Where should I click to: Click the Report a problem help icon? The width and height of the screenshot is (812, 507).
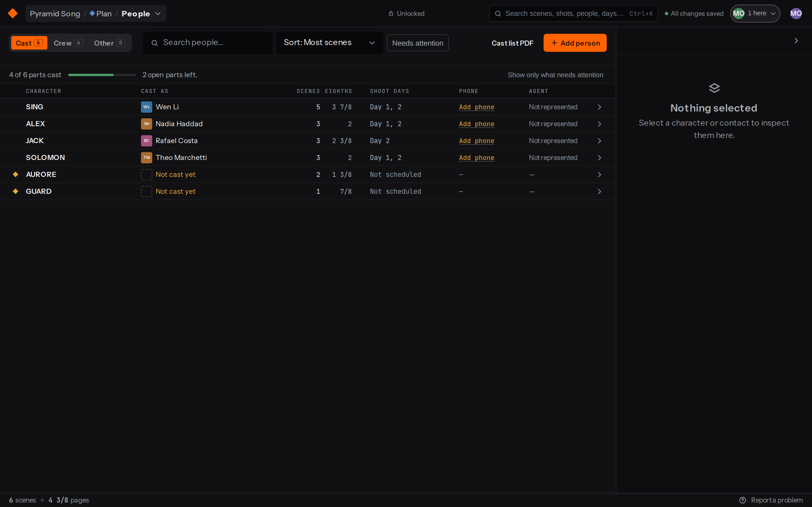[743, 500]
